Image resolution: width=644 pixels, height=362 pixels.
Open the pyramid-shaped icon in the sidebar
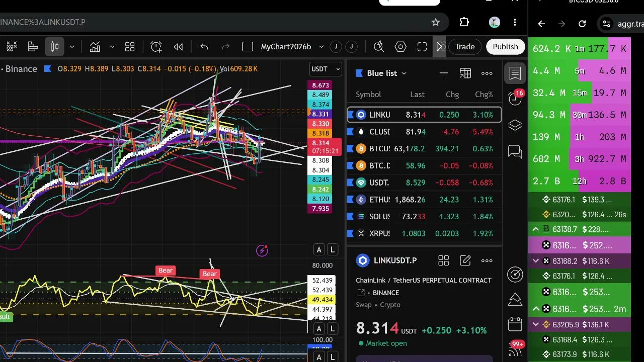[x=515, y=299]
